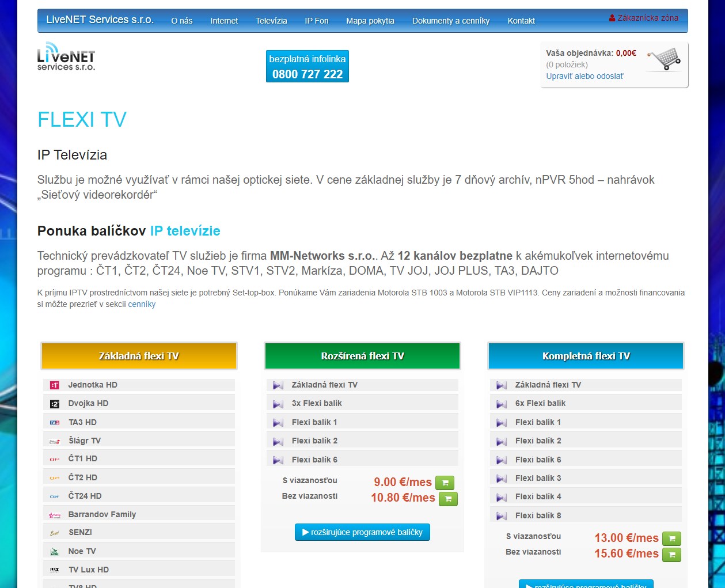Click the SENZI channel logo
This screenshot has height=588, width=725.
pos(55,533)
